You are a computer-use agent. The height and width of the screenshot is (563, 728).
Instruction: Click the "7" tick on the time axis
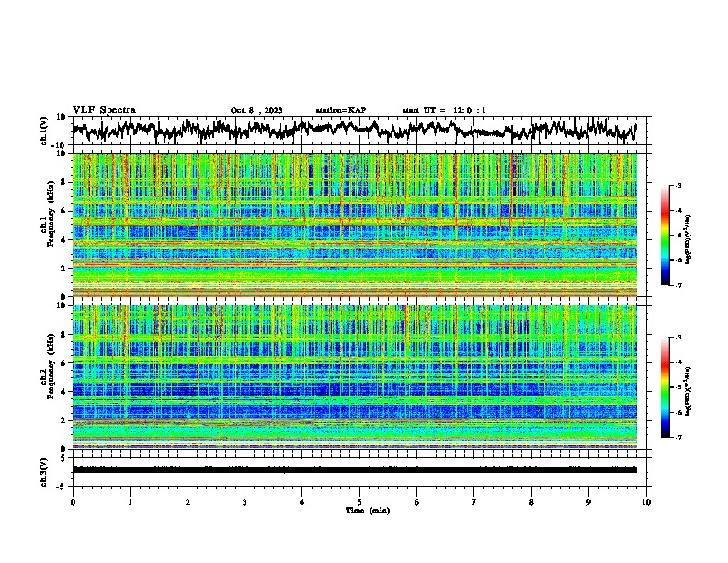pyautogui.click(x=474, y=502)
